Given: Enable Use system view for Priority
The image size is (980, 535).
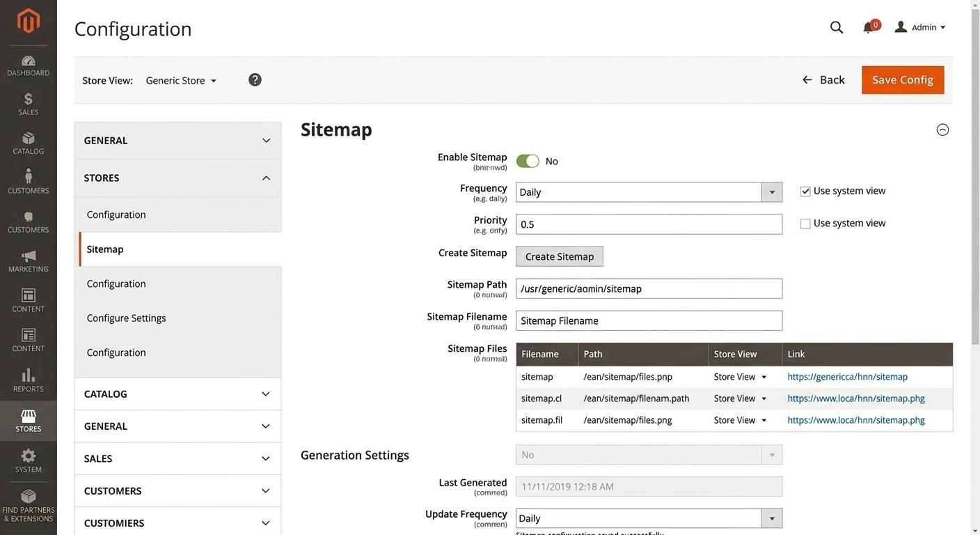Looking at the screenshot, I should pyautogui.click(x=805, y=223).
